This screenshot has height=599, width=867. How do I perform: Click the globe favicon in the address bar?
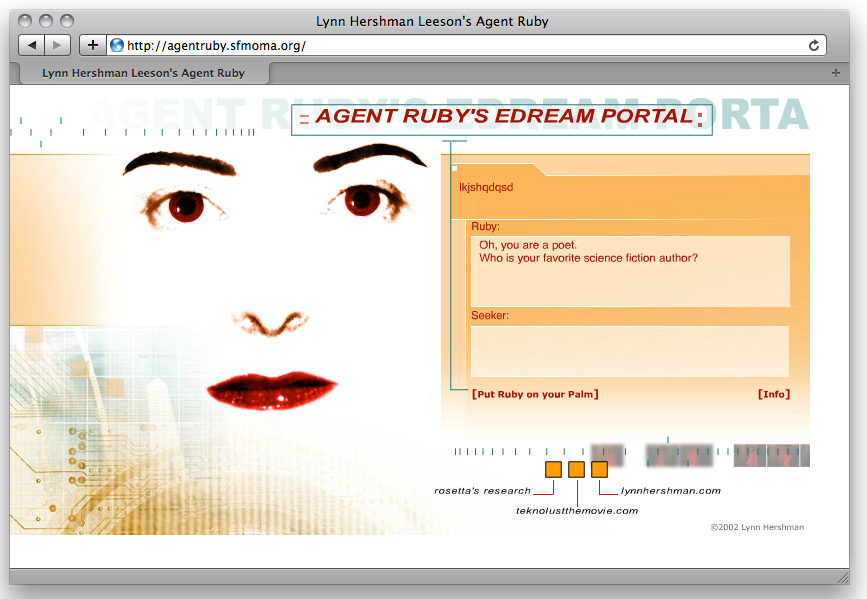point(117,45)
